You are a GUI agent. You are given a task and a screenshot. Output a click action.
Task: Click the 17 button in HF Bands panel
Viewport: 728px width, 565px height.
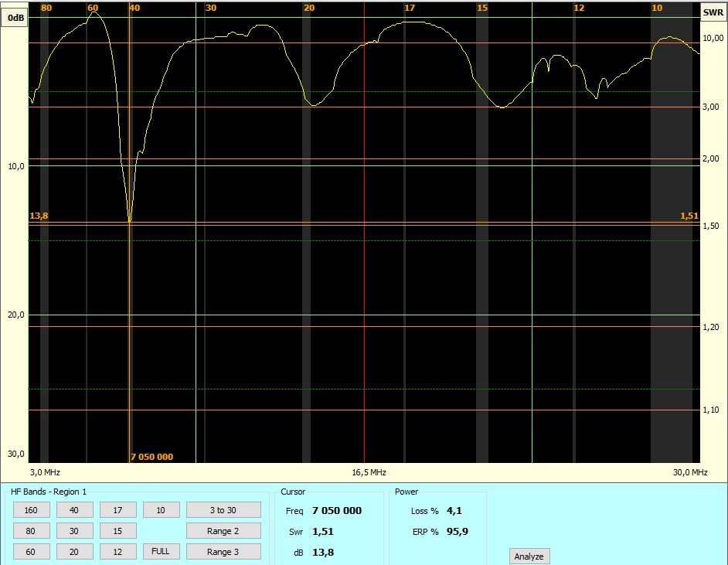click(x=118, y=510)
